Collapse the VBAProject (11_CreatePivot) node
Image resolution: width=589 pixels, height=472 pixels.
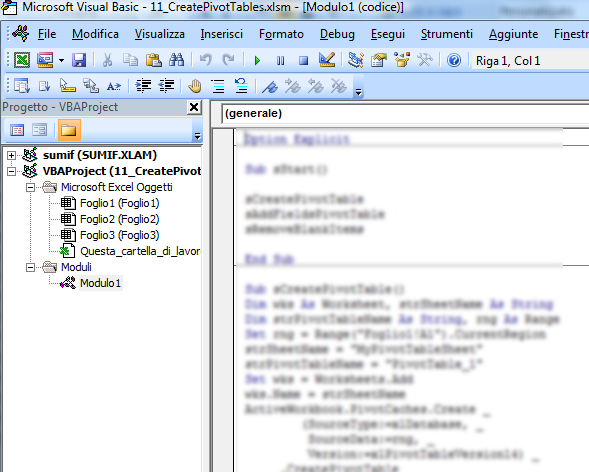coord(11,171)
